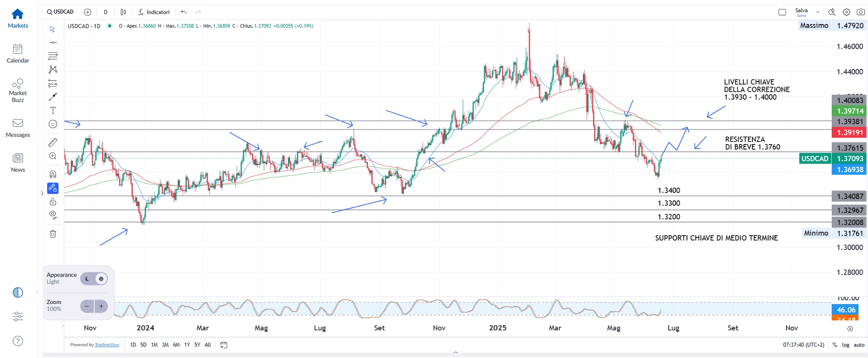Viewport: 868px width, 358px height.
Task: Open the candlestick chart type dropdown
Action: click(123, 12)
